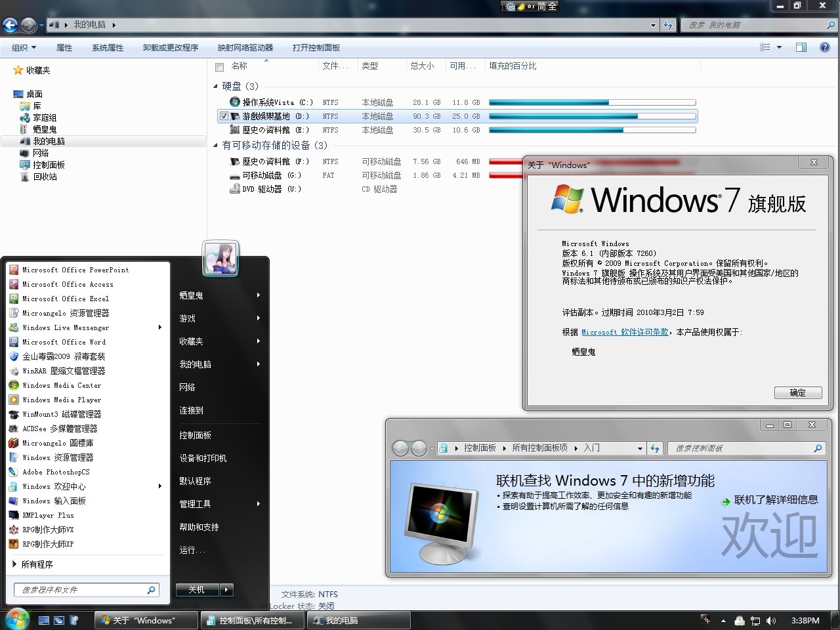Click the 搜索程序和文件 search box
This screenshot has height=630, width=840.
[87, 590]
